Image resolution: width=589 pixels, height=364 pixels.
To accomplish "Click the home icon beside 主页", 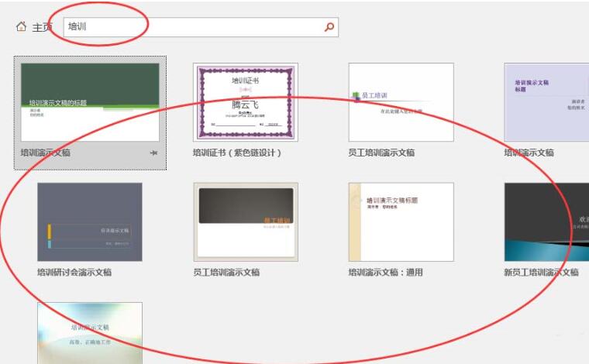I will (21, 26).
